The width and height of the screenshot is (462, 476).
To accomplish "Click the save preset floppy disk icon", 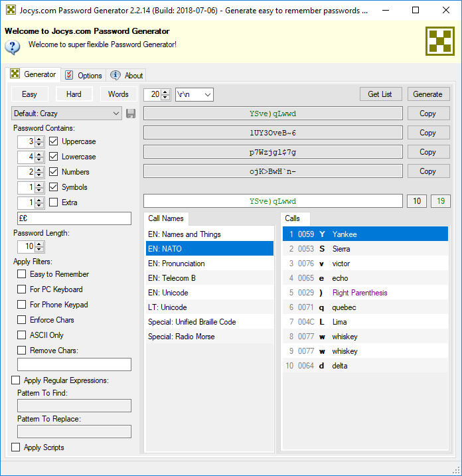I will [131, 114].
